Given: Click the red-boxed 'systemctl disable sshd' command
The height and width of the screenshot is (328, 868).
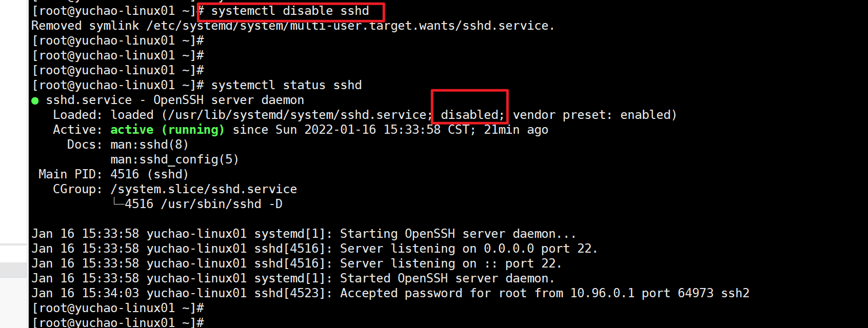Looking at the screenshot, I should (x=290, y=11).
